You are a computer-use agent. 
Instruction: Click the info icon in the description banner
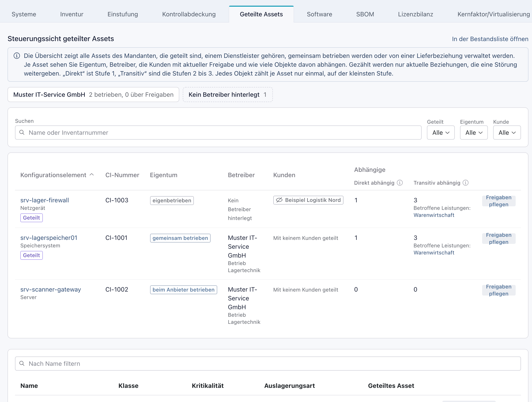tap(17, 56)
